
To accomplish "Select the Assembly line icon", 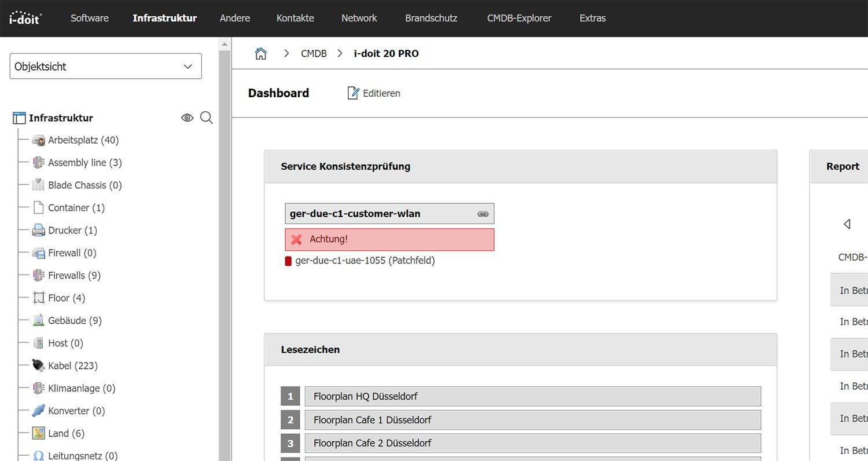I will [x=39, y=163].
